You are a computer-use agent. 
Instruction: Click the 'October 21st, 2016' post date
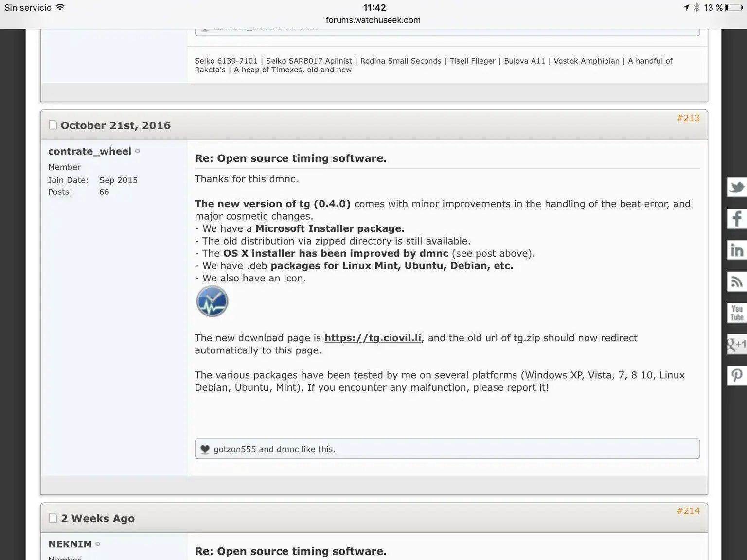116,125
